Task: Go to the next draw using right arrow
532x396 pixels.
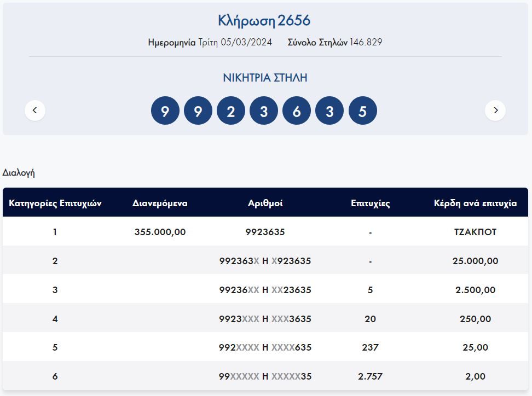Action: point(495,110)
